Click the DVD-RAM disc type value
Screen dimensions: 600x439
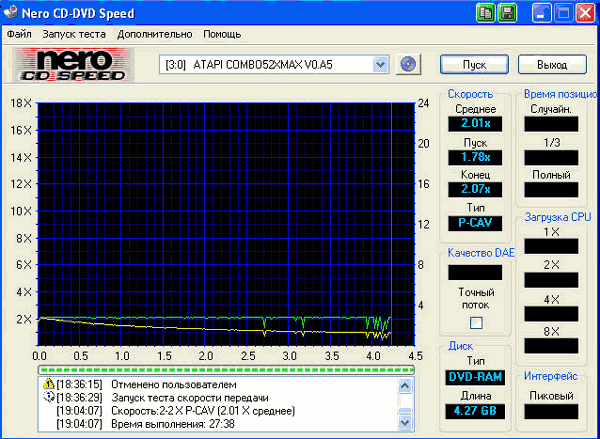pos(475,377)
